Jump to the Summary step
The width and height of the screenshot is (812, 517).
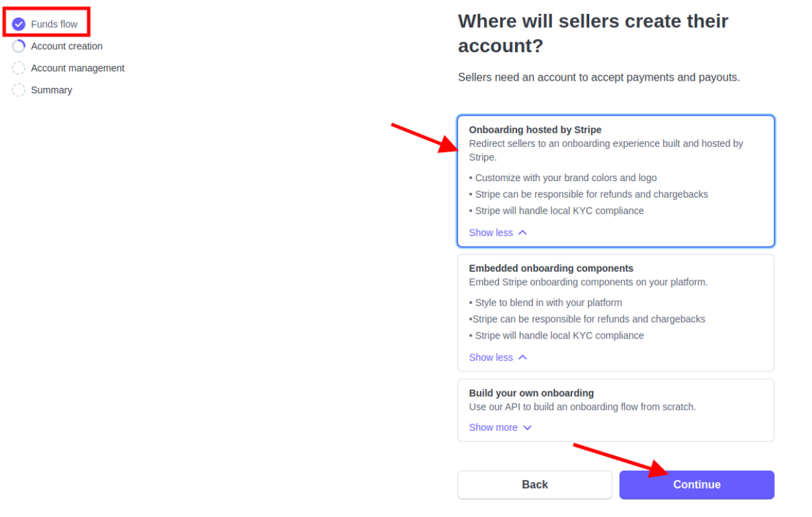click(52, 90)
